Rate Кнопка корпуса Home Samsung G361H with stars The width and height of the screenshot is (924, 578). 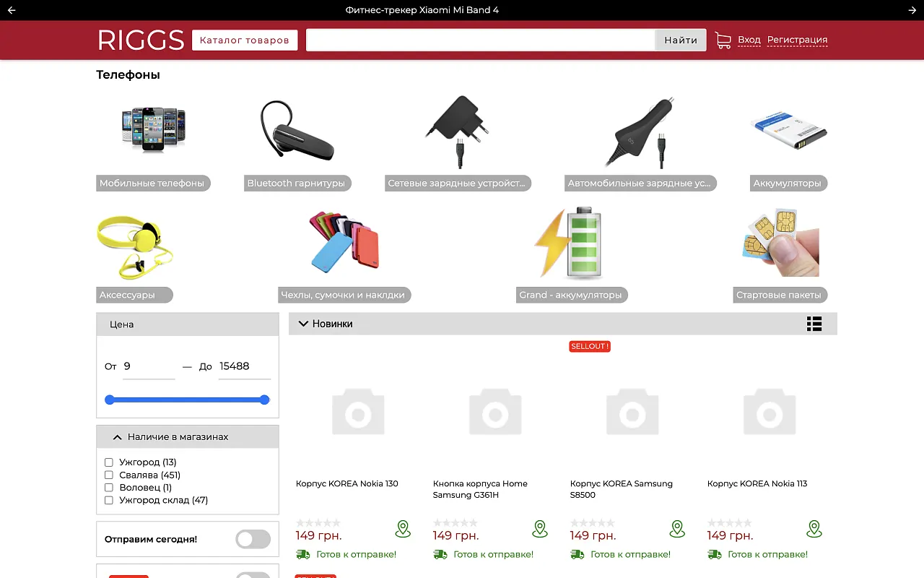(x=456, y=523)
